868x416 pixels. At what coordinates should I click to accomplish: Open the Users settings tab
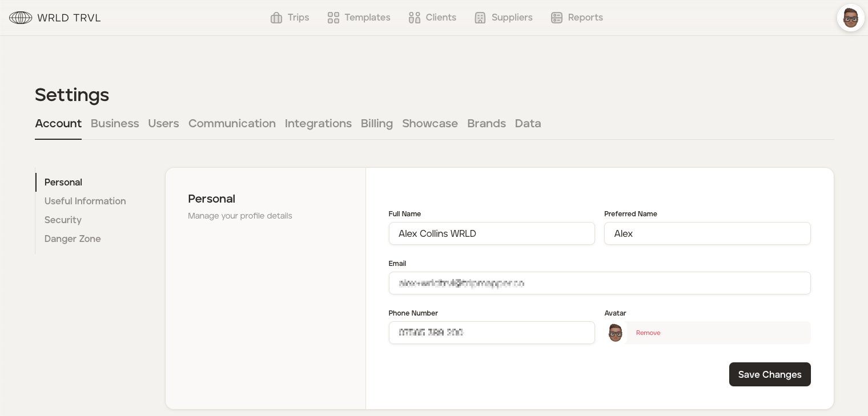click(163, 123)
